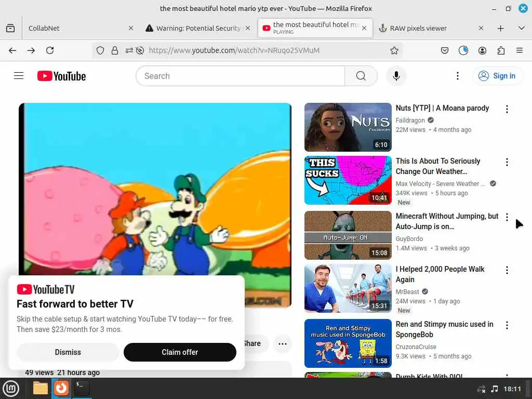Image resolution: width=532 pixels, height=399 pixels.
Task: Click the address bar URL
Action: (234, 50)
